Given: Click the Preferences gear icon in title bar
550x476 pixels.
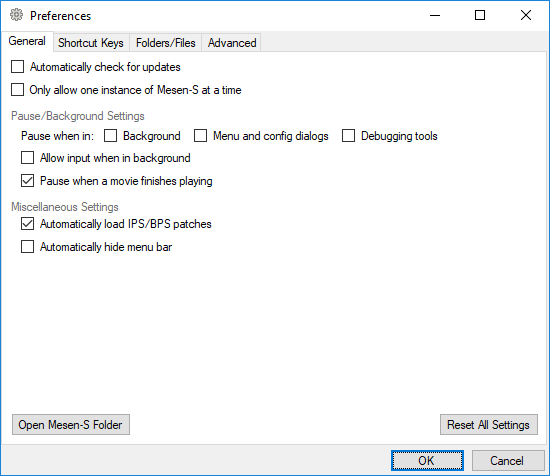Looking at the screenshot, I should (x=16, y=15).
